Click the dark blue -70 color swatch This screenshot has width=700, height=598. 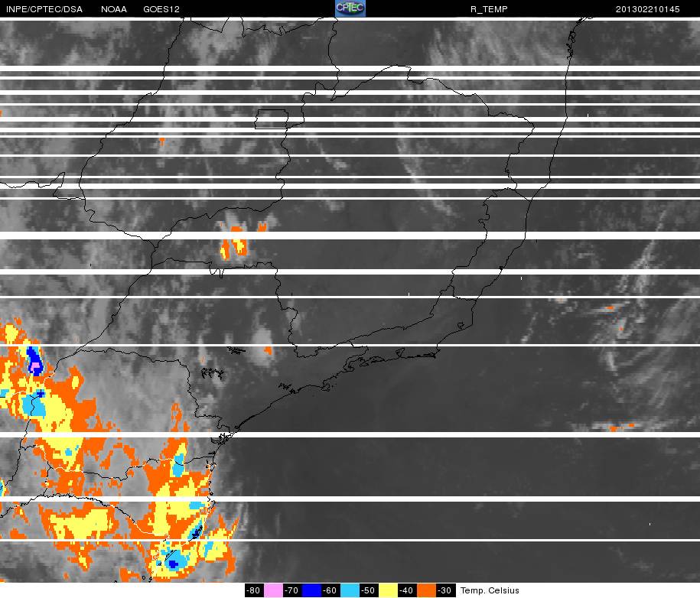311,590
